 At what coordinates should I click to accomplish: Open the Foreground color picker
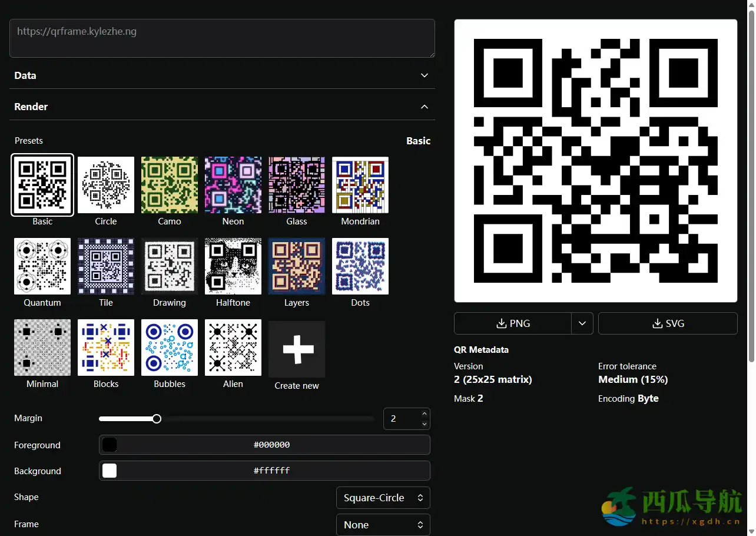[x=110, y=445]
